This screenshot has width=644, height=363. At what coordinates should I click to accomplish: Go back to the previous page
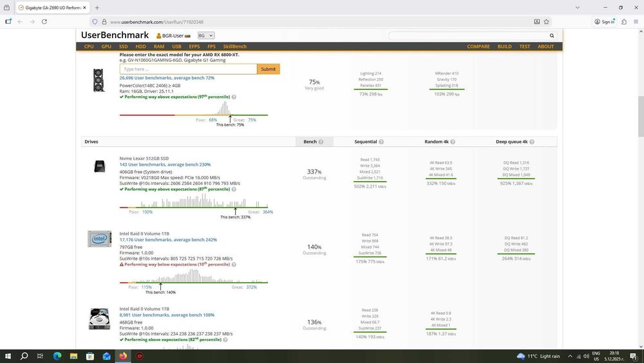(20, 22)
